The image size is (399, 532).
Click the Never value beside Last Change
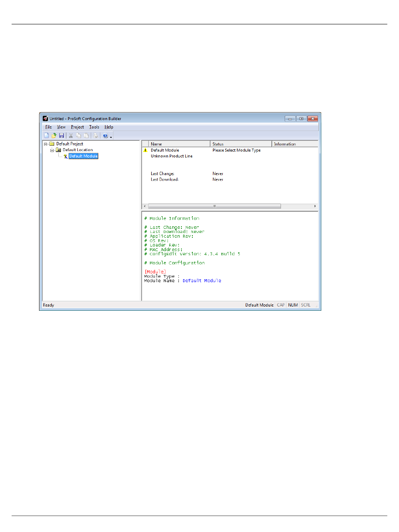[x=218, y=173]
